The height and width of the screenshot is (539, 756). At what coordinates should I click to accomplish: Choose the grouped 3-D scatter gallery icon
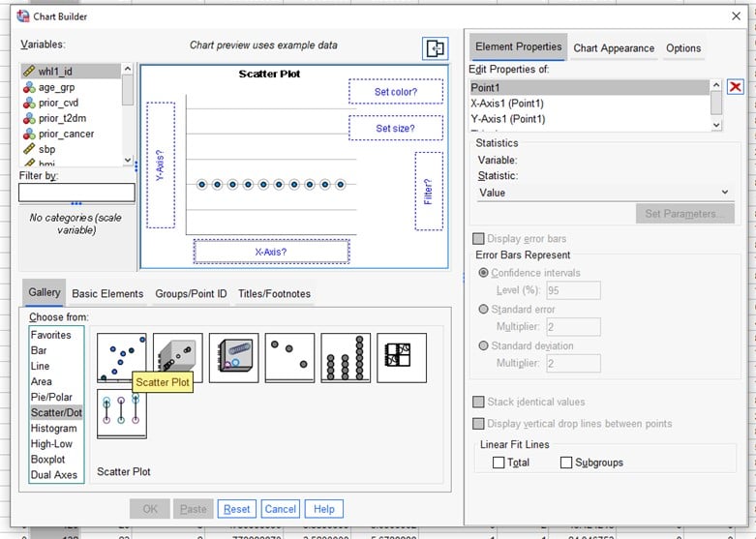[234, 357]
